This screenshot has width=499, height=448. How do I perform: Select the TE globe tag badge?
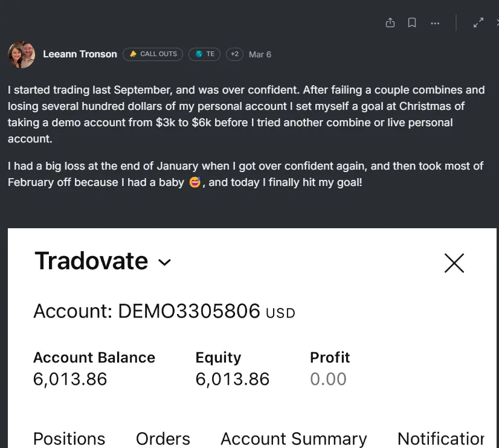pyautogui.click(x=204, y=54)
